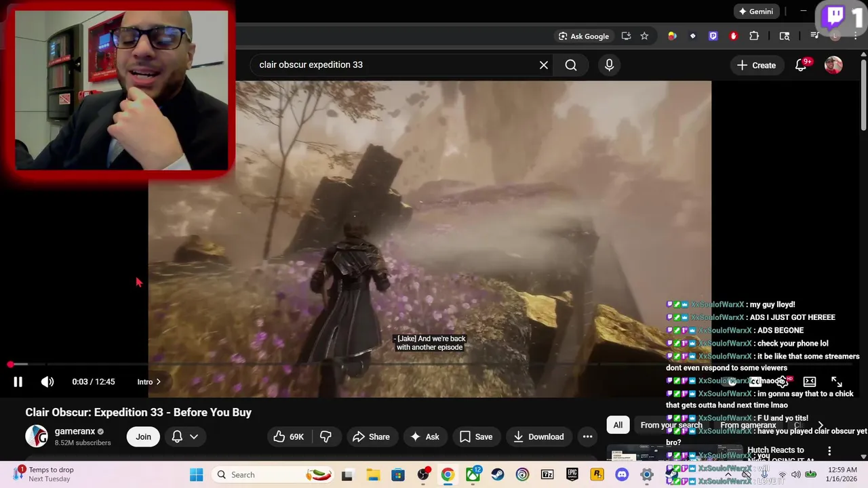
Task: Like the video with 69K thumbs up
Action: coord(288,436)
